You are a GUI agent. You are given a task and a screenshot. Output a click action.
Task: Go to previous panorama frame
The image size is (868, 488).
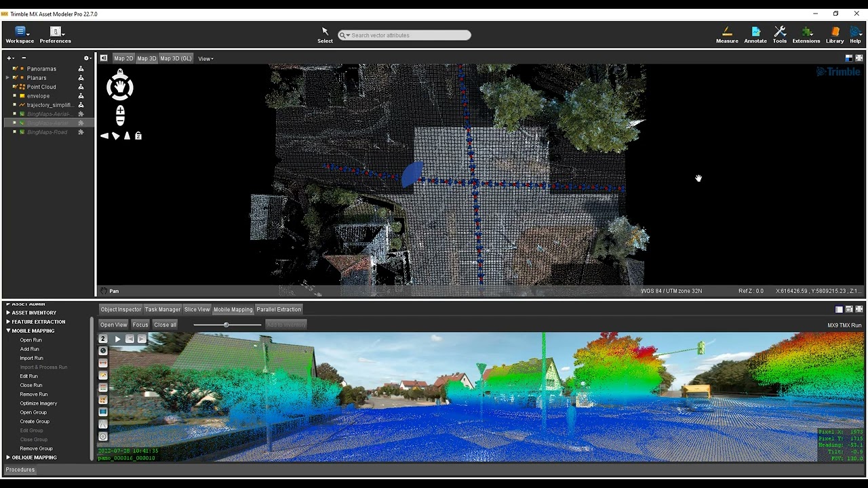coord(130,339)
